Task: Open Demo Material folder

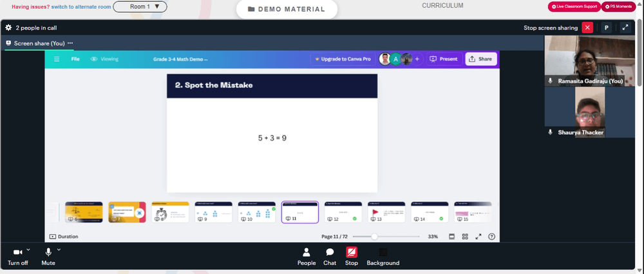Action: tap(287, 9)
